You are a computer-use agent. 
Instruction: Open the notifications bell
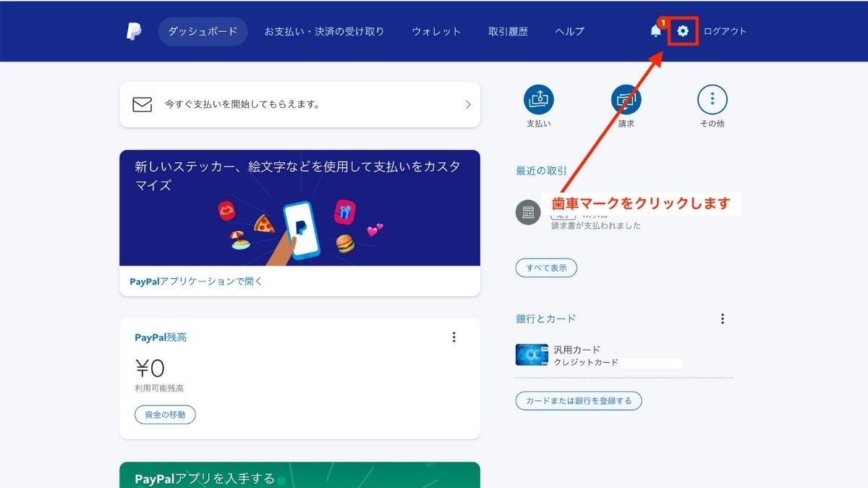[x=656, y=31]
